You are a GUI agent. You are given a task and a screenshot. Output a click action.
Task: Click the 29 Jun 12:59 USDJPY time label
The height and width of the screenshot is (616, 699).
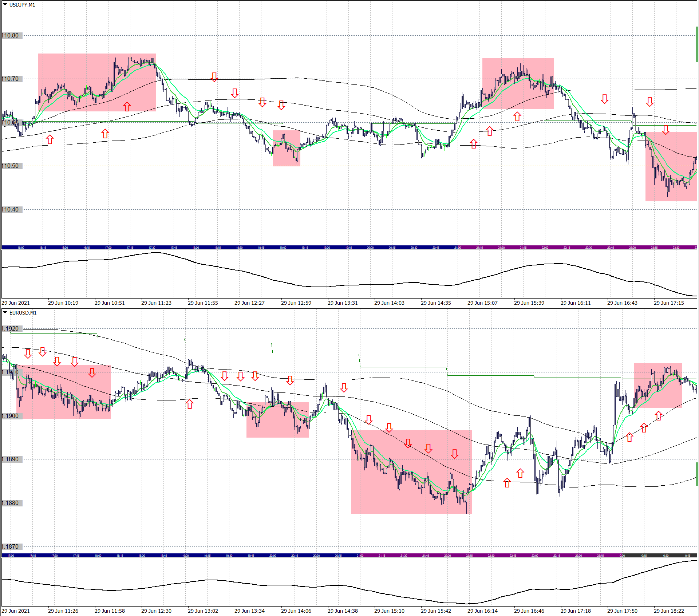(296, 303)
